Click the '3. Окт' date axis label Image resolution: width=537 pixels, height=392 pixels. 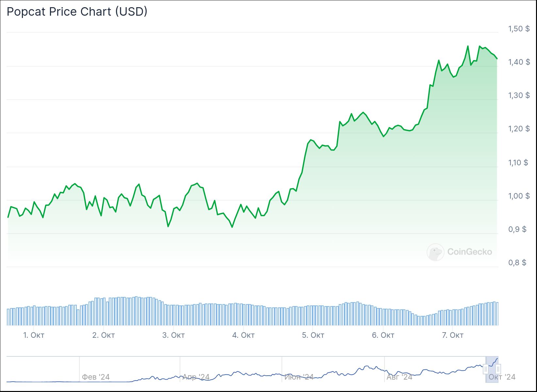point(173,335)
